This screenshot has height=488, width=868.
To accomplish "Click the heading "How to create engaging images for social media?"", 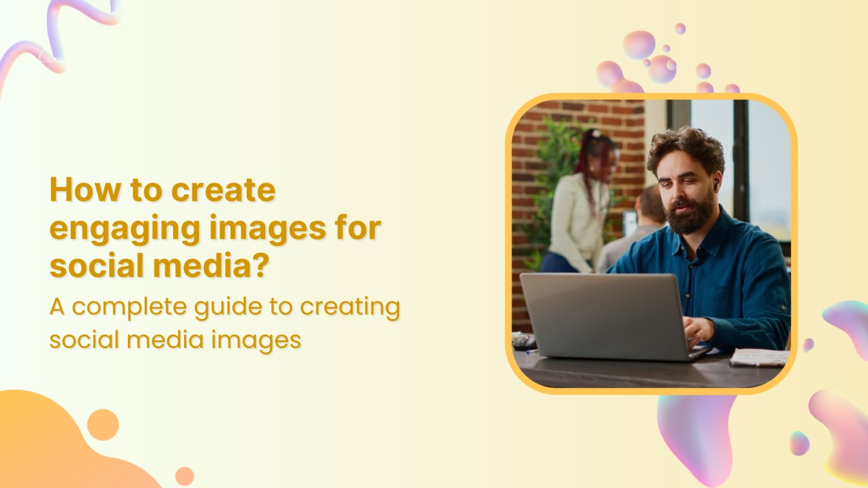I will (x=215, y=228).
